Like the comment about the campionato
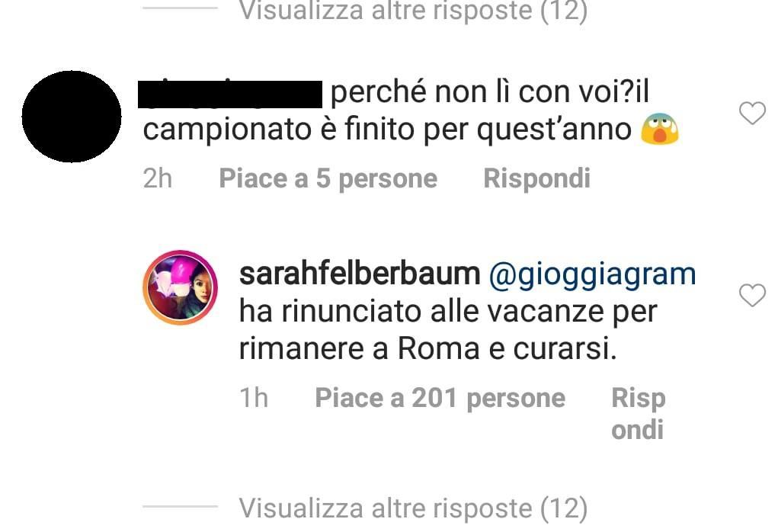 pyautogui.click(x=753, y=114)
